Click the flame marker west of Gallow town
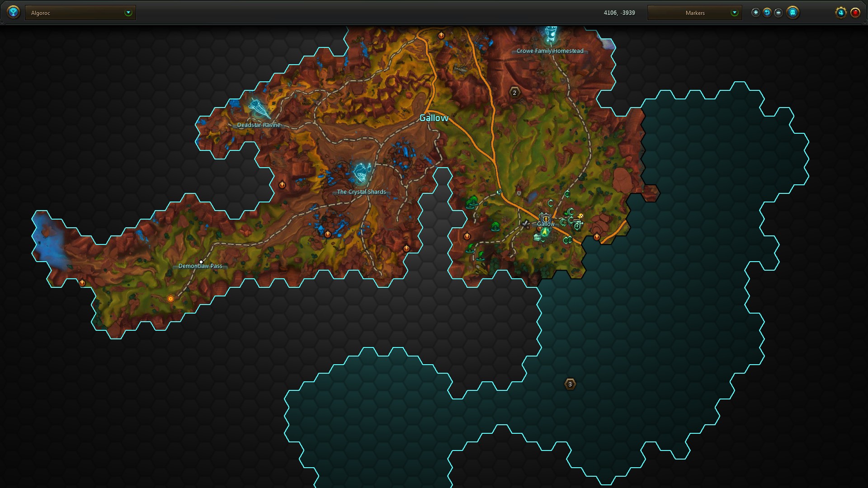The width and height of the screenshot is (868, 488). click(x=467, y=236)
